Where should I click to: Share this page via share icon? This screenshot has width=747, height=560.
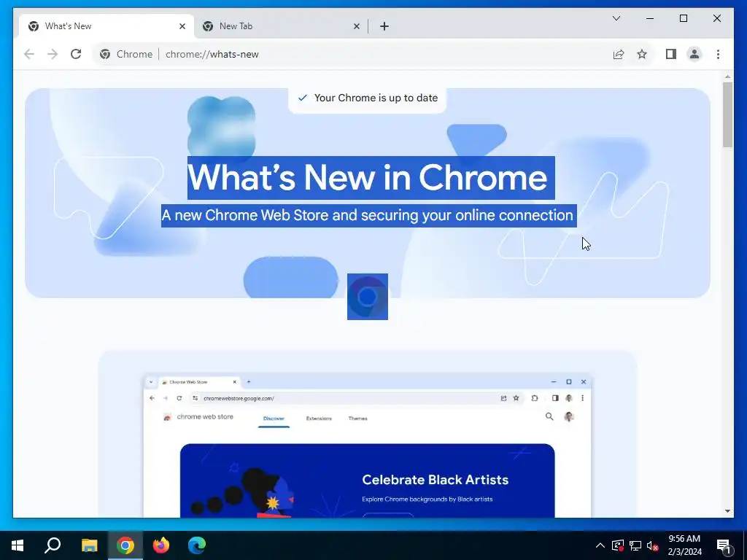[619, 54]
